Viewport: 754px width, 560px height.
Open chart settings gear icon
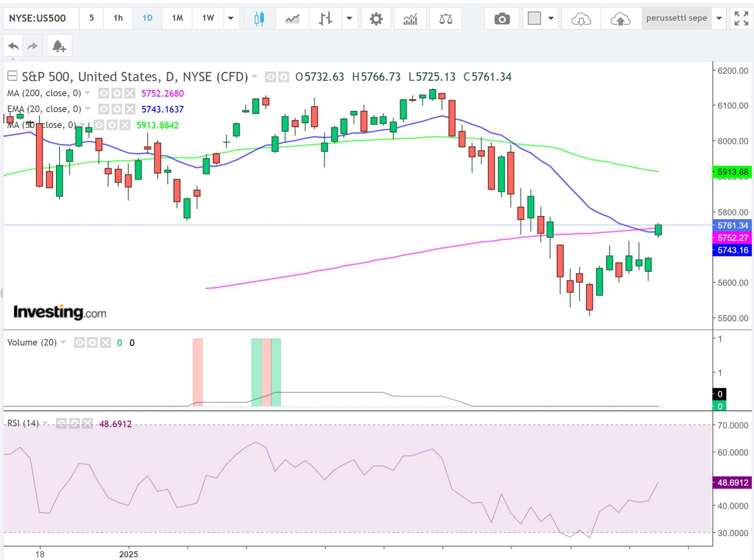pyautogui.click(x=376, y=19)
